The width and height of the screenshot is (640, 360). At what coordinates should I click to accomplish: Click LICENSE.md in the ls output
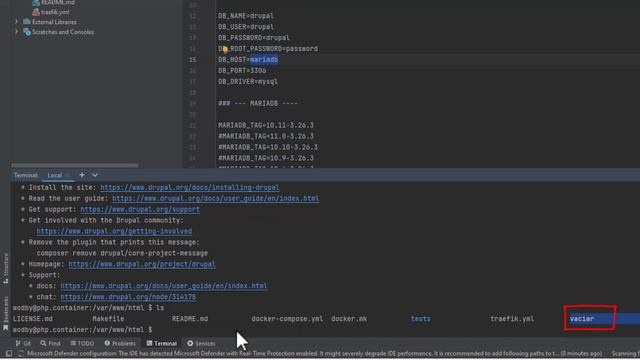(33, 319)
